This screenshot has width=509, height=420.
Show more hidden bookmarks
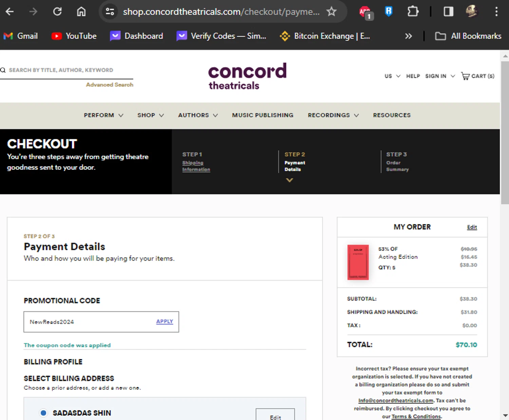(409, 36)
